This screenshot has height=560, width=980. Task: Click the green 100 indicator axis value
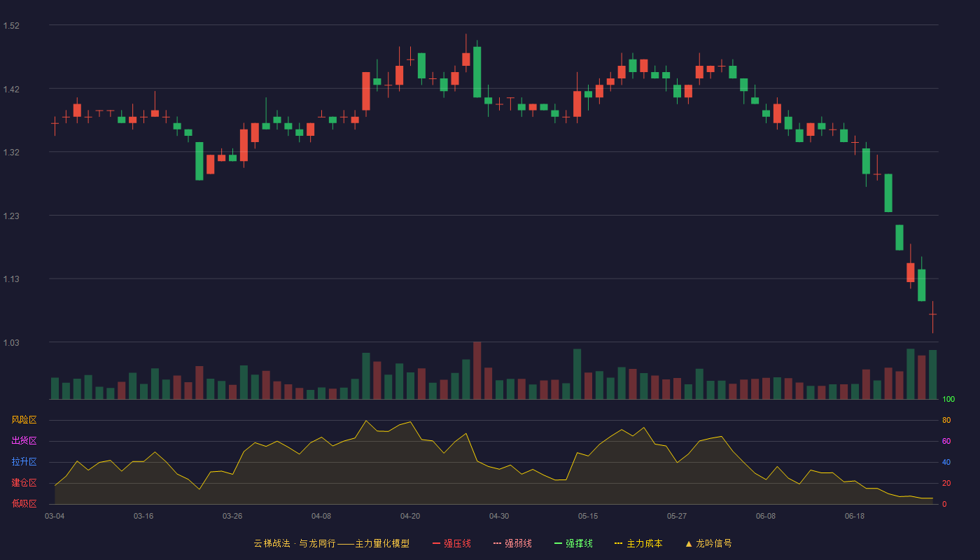(948, 400)
